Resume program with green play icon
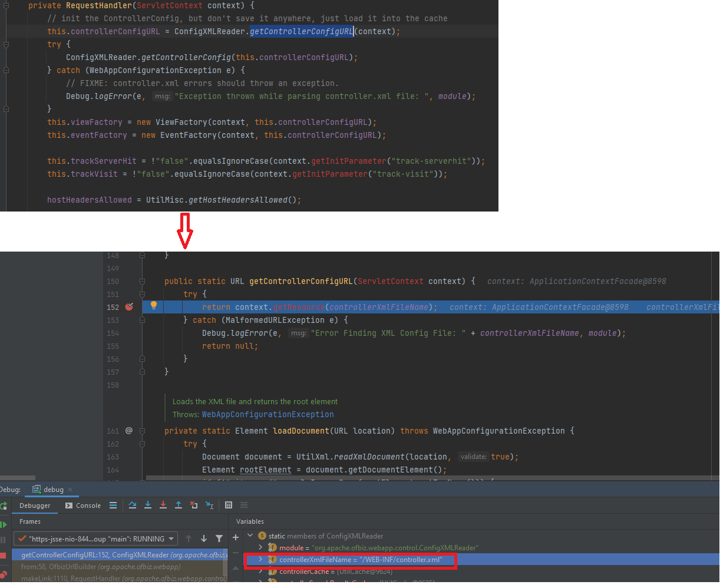The image size is (720, 588). click(3, 524)
